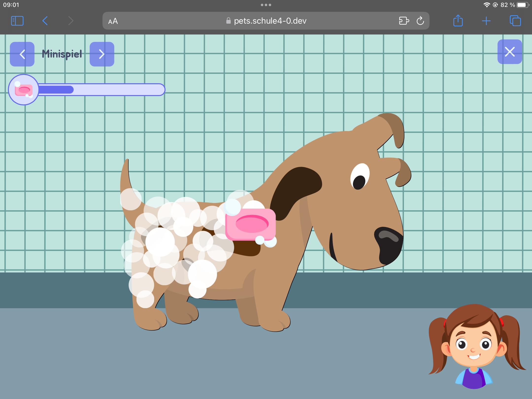Image resolution: width=532 pixels, height=399 pixels.
Task: Show the tab overview
Action: point(515,21)
